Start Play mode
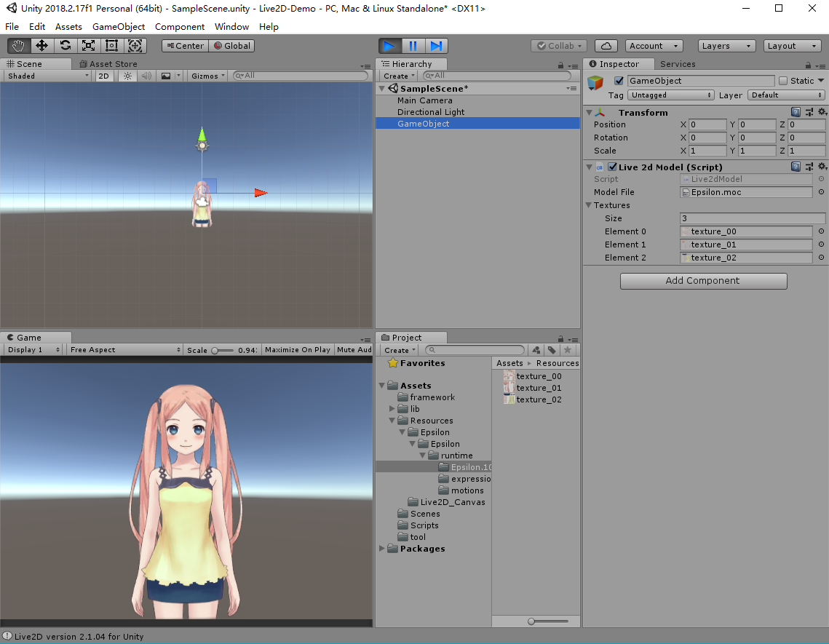Viewport: 829px width, 644px height. (389, 46)
